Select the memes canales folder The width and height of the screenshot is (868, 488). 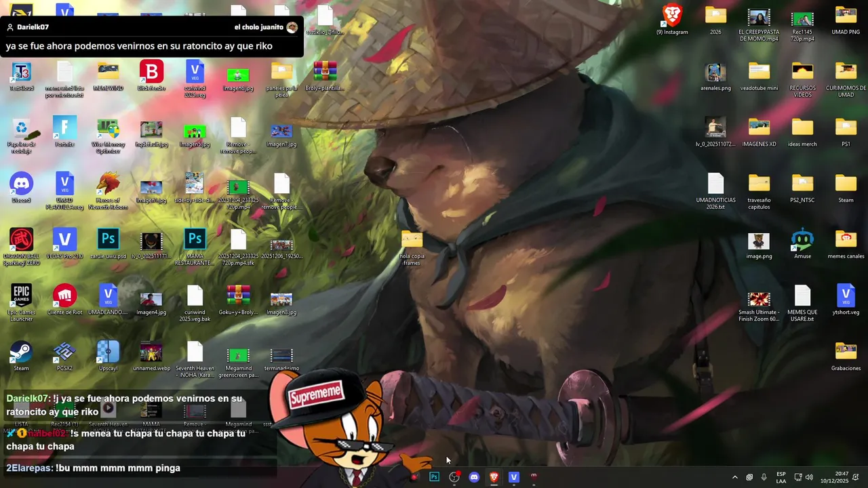coord(846,245)
